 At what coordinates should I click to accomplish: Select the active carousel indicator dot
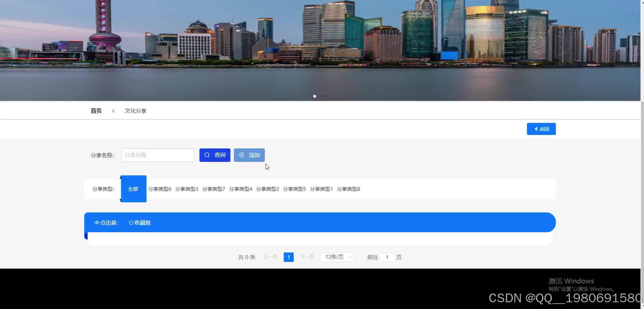click(x=315, y=96)
